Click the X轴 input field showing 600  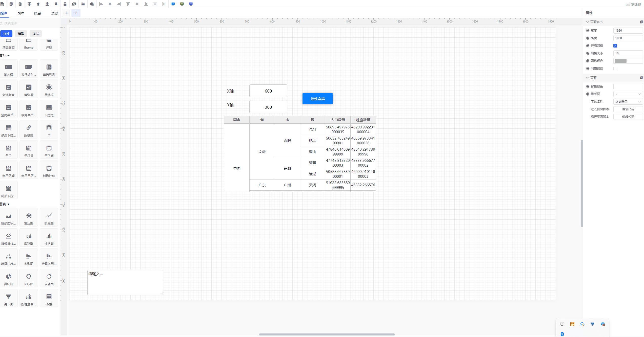click(268, 91)
